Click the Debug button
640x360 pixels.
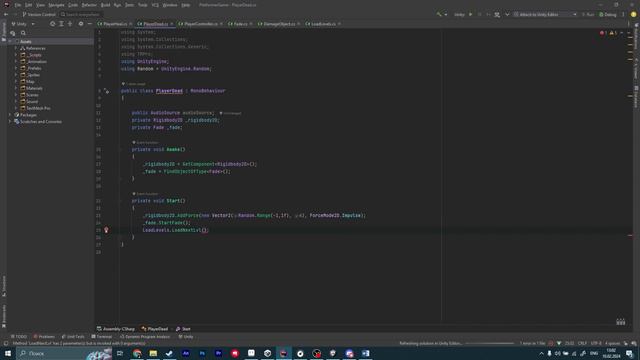(x=608, y=14)
